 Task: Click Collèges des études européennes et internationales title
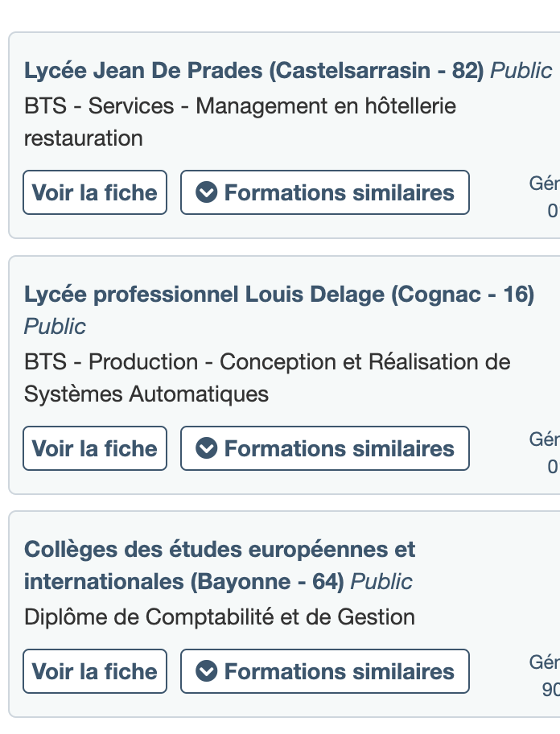(x=220, y=566)
